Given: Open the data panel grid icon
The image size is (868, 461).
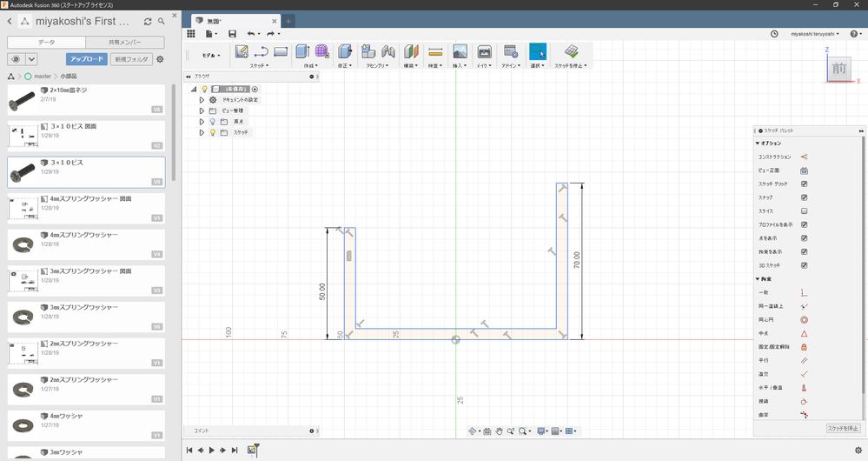Looking at the screenshot, I should point(191,34).
